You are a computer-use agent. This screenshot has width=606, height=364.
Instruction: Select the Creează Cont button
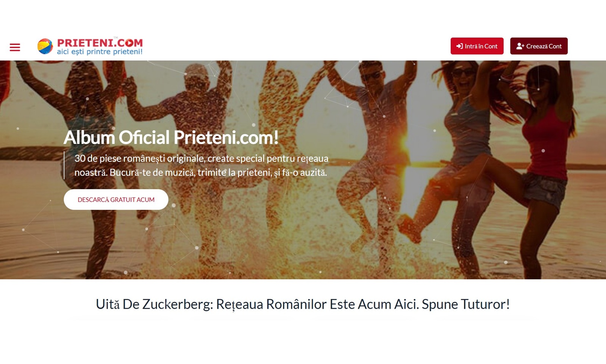[x=539, y=46]
